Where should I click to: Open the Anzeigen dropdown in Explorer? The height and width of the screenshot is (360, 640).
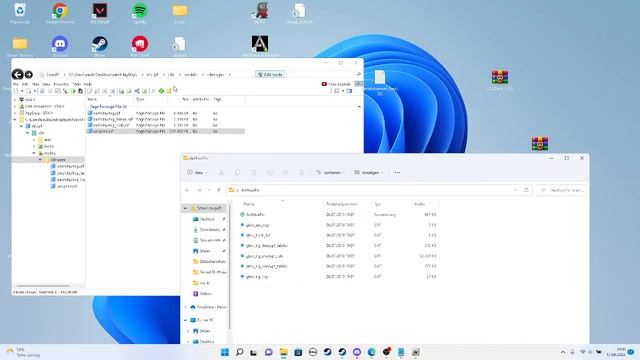(x=369, y=173)
